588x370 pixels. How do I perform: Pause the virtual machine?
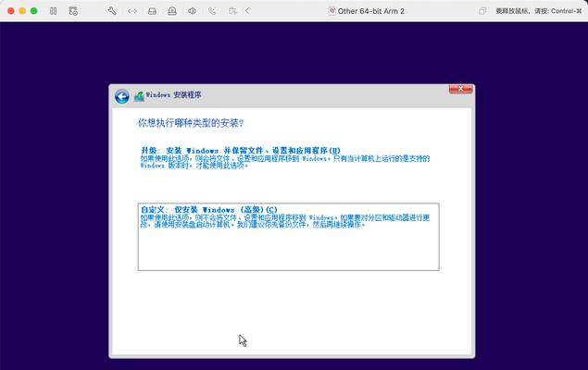click(x=54, y=11)
